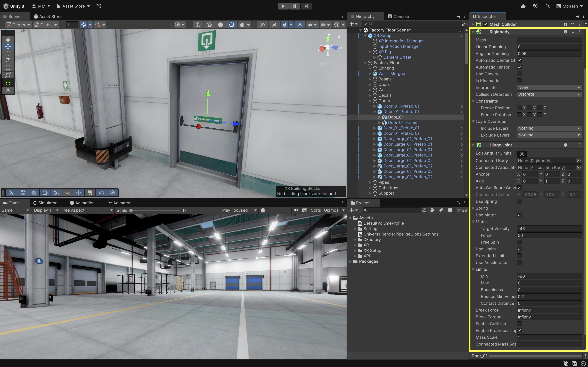Image resolution: width=588 pixels, height=367 pixels.
Task: Enable the Use Gravity checkbox
Action: point(519,74)
